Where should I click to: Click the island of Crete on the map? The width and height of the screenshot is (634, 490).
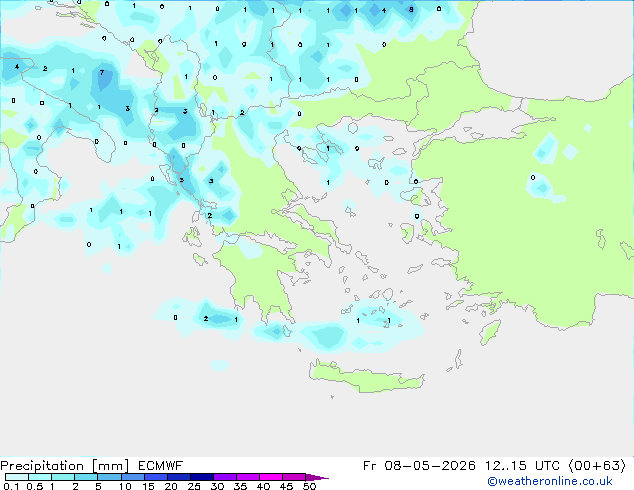point(366,377)
